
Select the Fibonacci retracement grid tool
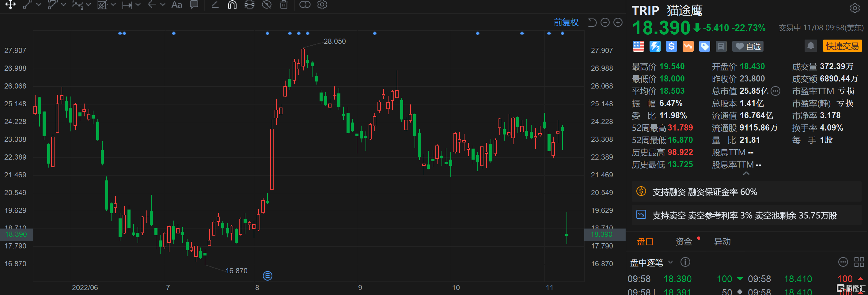(x=102, y=5)
